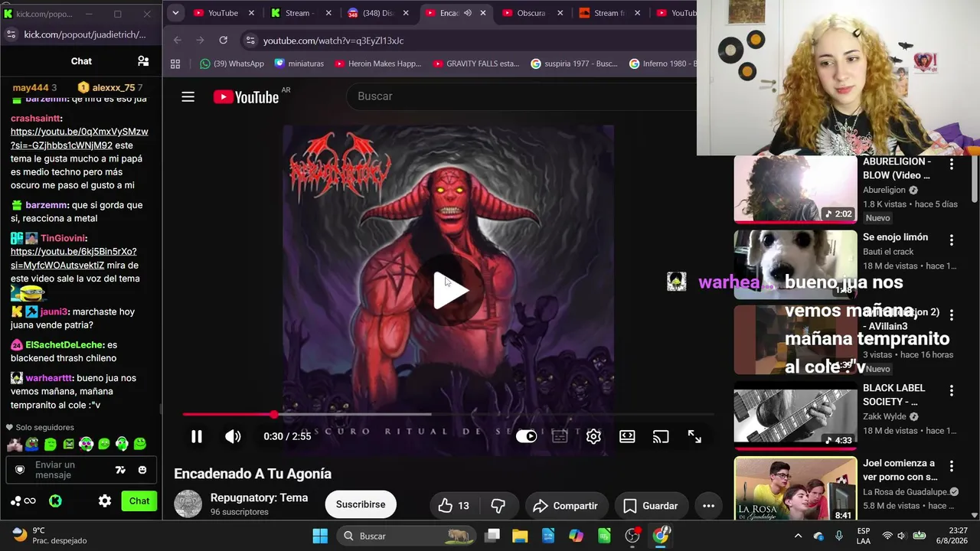The height and width of the screenshot is (551, 980).
Task: Go to the YouTube home logo
Action: pyautogui.click(x=246, y=96)
